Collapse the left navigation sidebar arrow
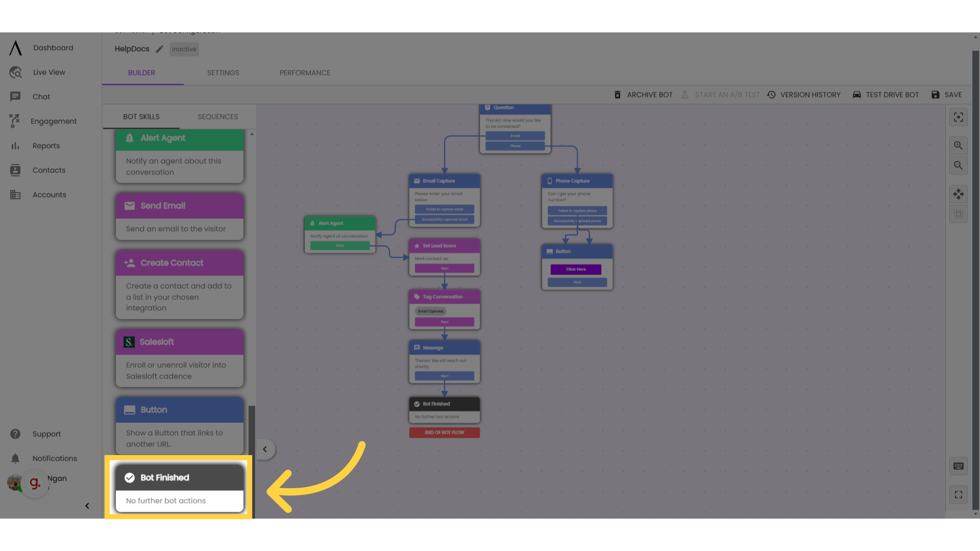This screenshot has height=551, width=980. [x=87, y=506]
